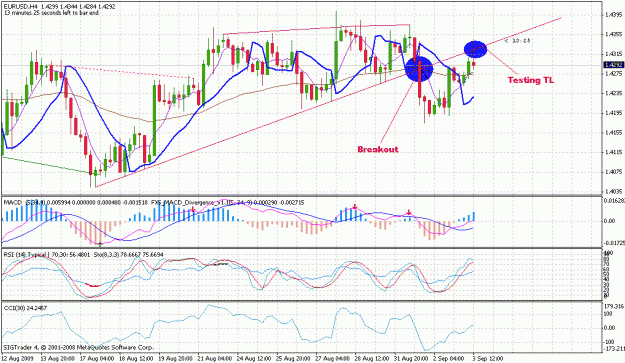Click the "19 Aug 20:00" time axis label
Image resolution: width=625 pixels, height=363 pixels.
click(x=176, y=358)
